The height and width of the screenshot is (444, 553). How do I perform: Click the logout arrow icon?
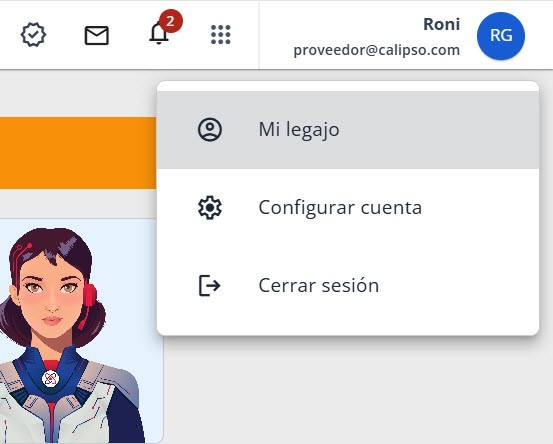click(210, 285)
